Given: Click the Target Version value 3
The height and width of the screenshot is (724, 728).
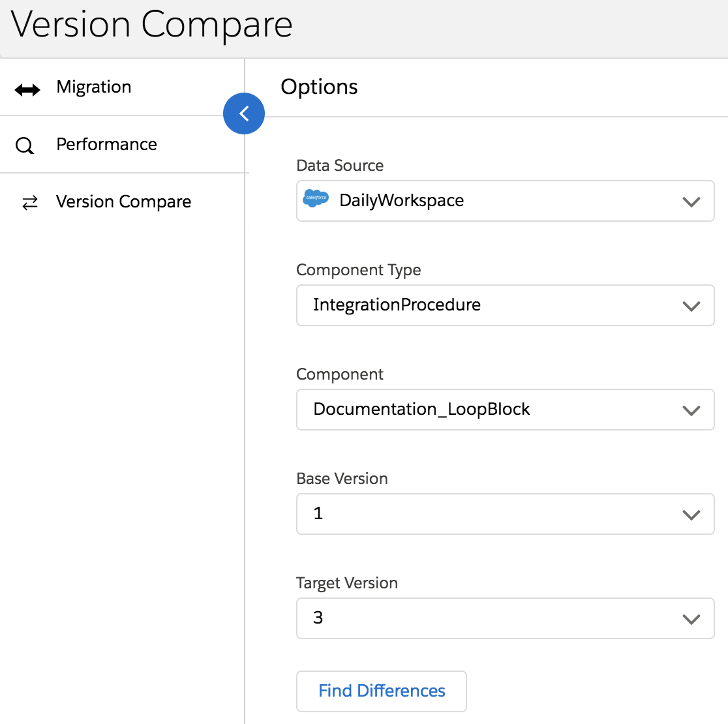Looking at the screenshot, I should coord(318,618).
